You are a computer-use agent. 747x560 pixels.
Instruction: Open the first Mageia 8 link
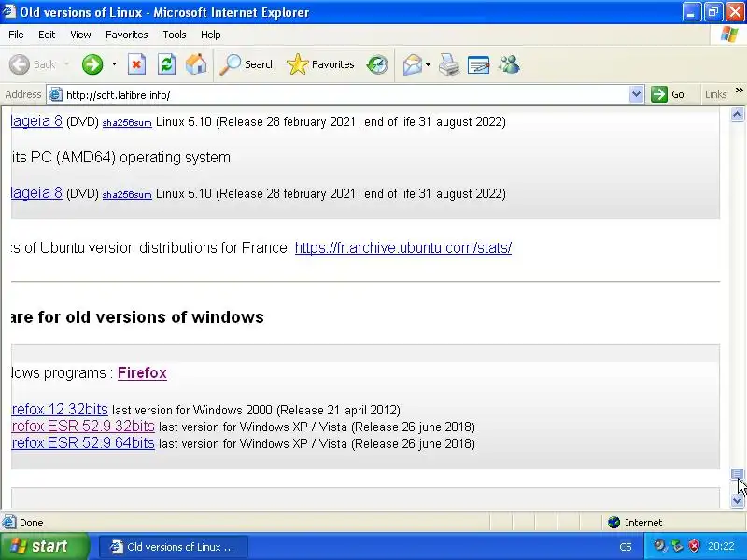point(36,121)
